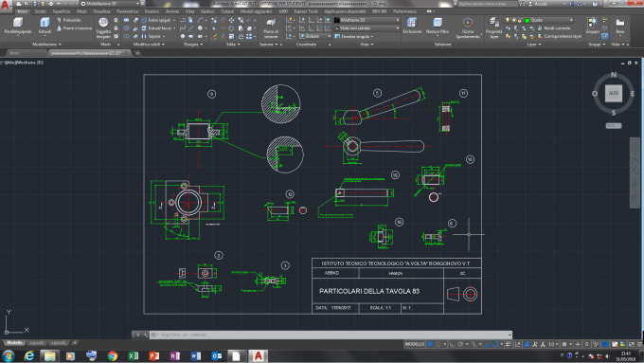Click the green Quote layer color swatch
644x363 pixels.
[x=528, y=20]
